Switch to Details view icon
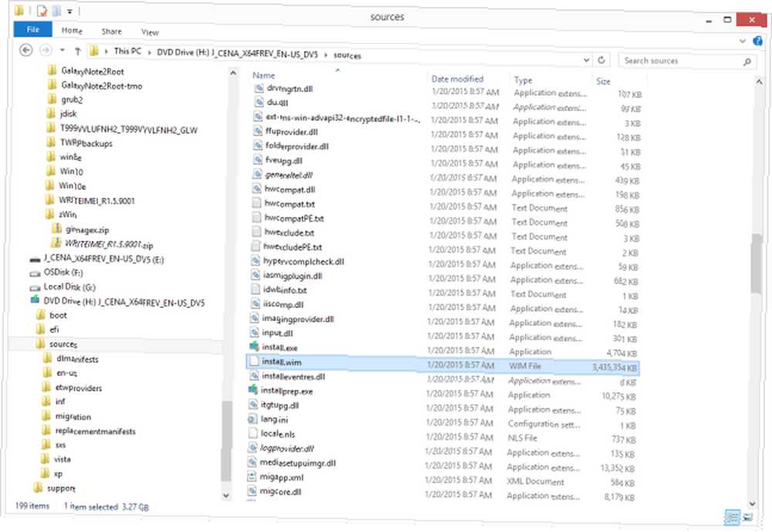The width and height of the screenshot is (772, 532). click(x=733, y=517)
